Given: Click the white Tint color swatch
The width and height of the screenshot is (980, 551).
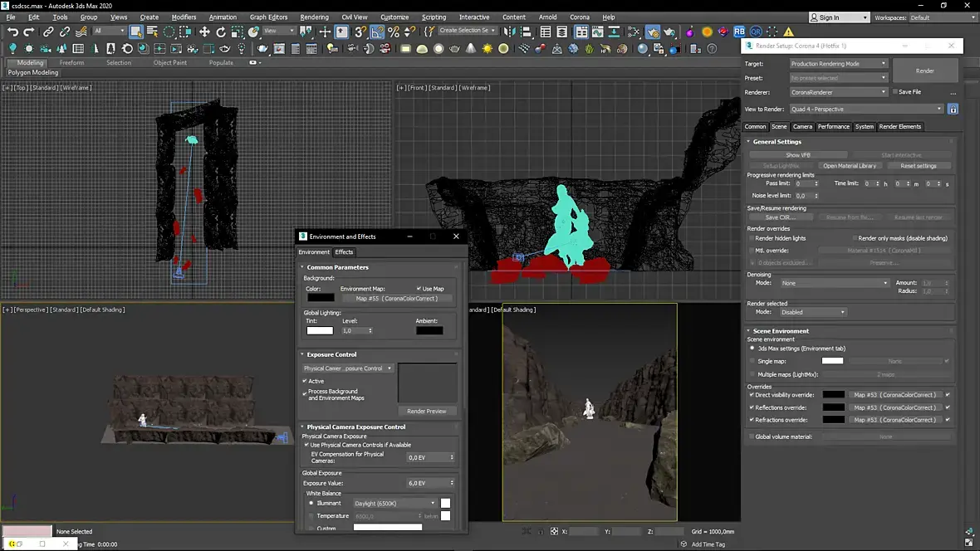Looking at the screenshot, I should coord(320,331).
